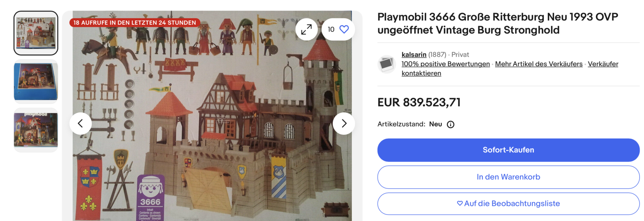Select the third thumbnail showing Playmobil box front

coord(36,130)
